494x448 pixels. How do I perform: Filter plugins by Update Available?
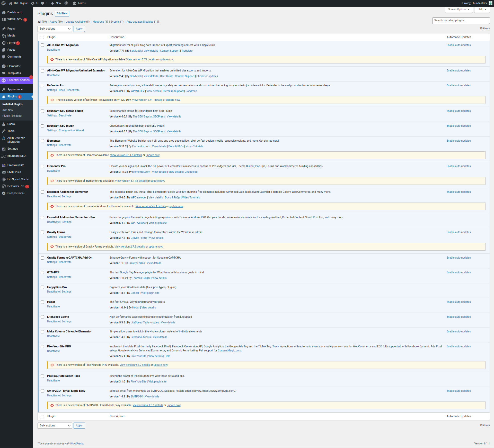tap(75, 22)
